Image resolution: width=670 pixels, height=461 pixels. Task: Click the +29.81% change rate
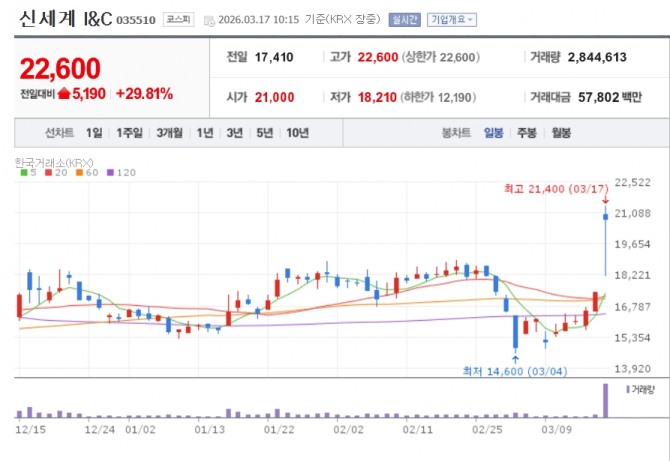(x=144, y=94)
